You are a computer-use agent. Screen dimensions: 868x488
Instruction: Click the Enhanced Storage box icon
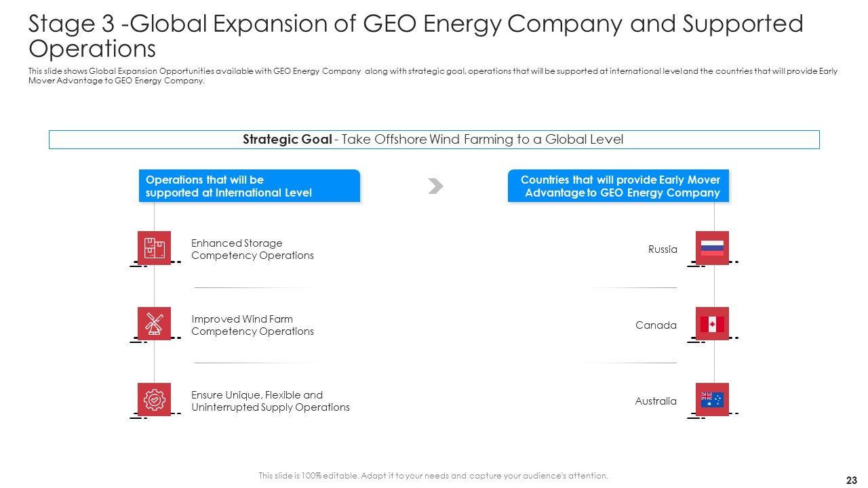tap(155, 248)
